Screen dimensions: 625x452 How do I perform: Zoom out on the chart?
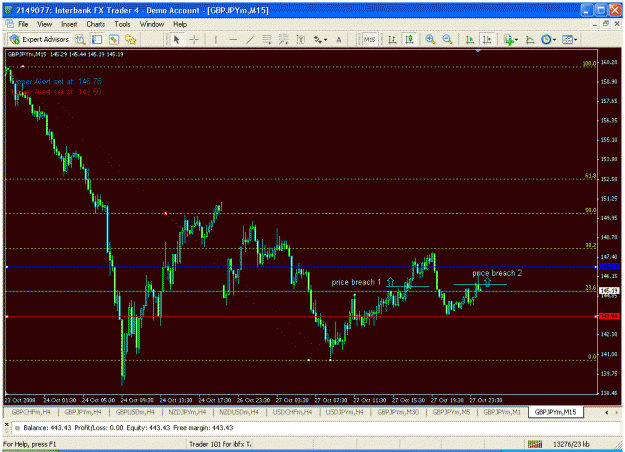coord(448,39)
